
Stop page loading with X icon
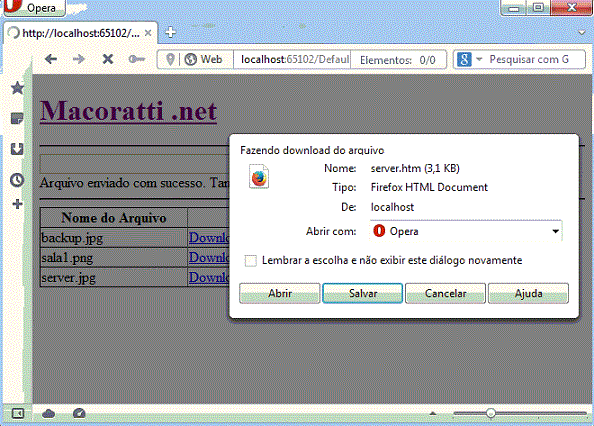coord(108,59)
